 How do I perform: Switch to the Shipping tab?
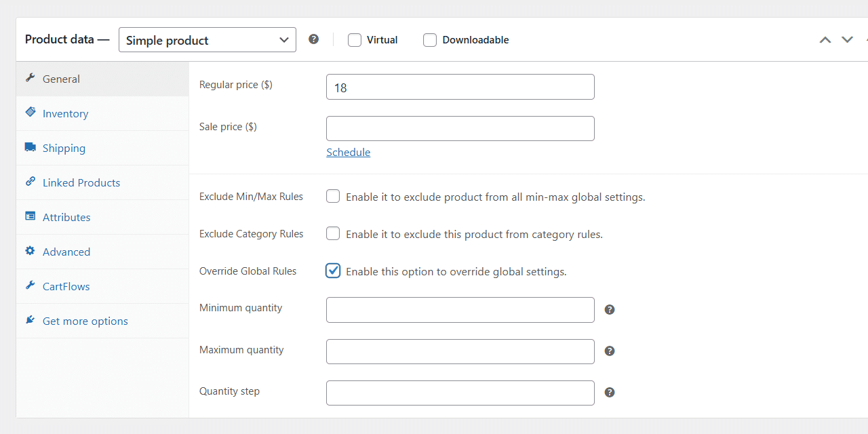[x=102, y=148]
